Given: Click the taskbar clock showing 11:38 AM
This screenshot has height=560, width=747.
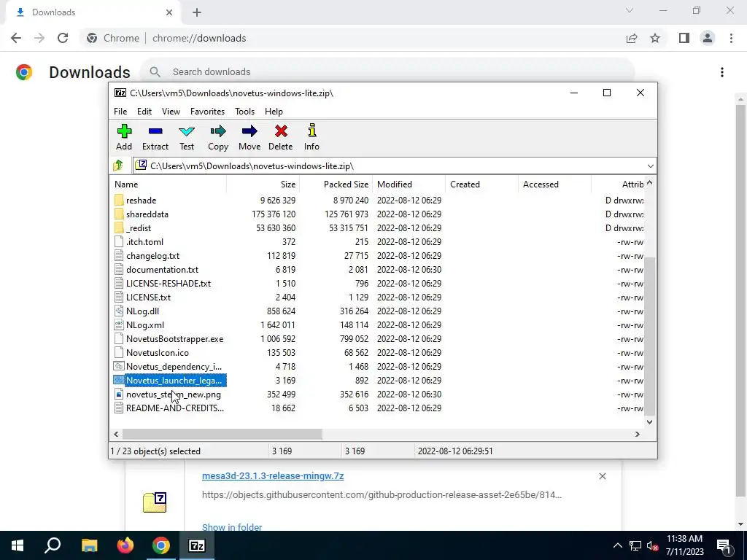Looking at the screenshot, I should pyautogui.click(x=684, y=545).
